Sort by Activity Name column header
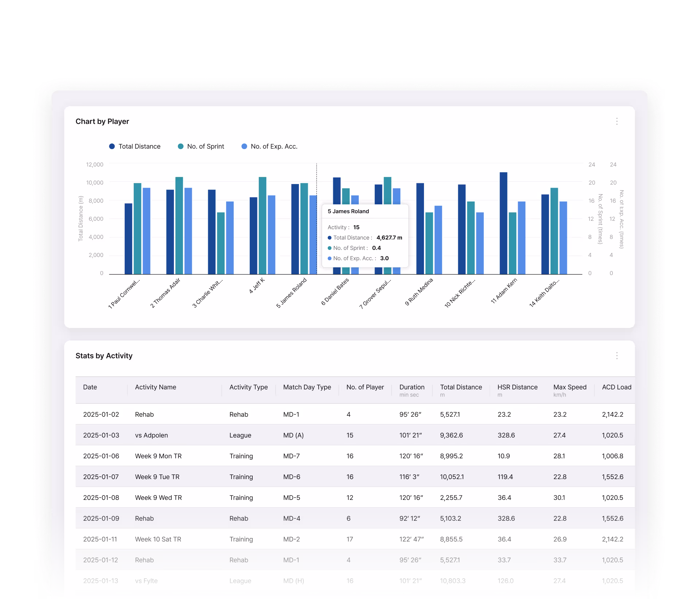This screenshot has width=700, height=599. click(x=155, y=387)
